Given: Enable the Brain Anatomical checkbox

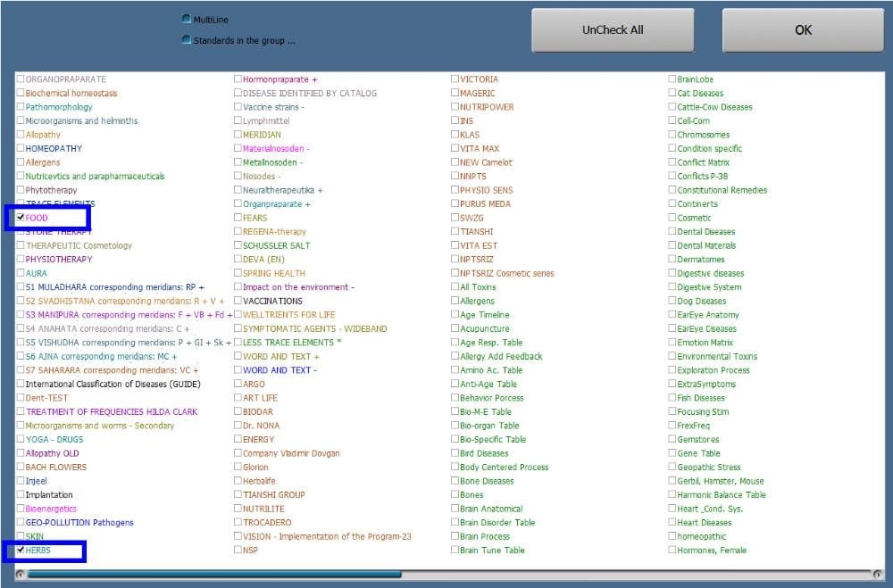Looking at the screenshot, I should click(455, 509).
